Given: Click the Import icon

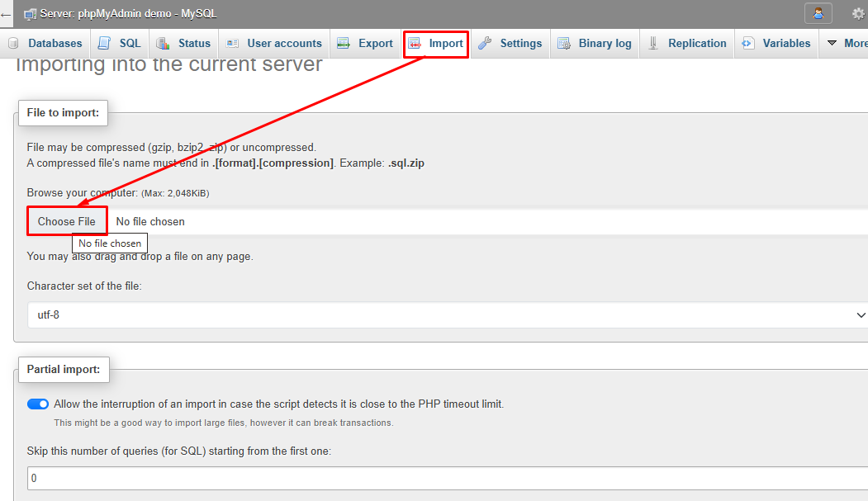Looking at the screenshot, I should point(415,43).
